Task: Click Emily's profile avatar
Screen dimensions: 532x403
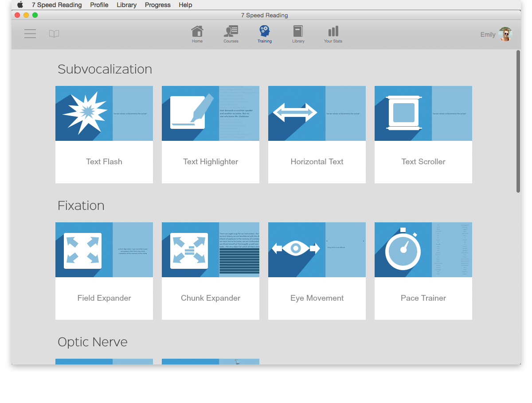Action: [x=505, y=34]
